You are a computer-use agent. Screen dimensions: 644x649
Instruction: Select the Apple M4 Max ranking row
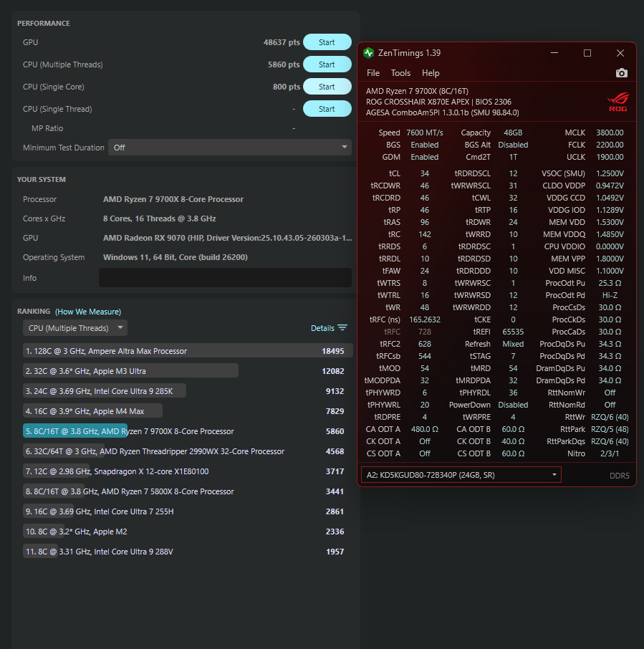[x=188, y=411]
